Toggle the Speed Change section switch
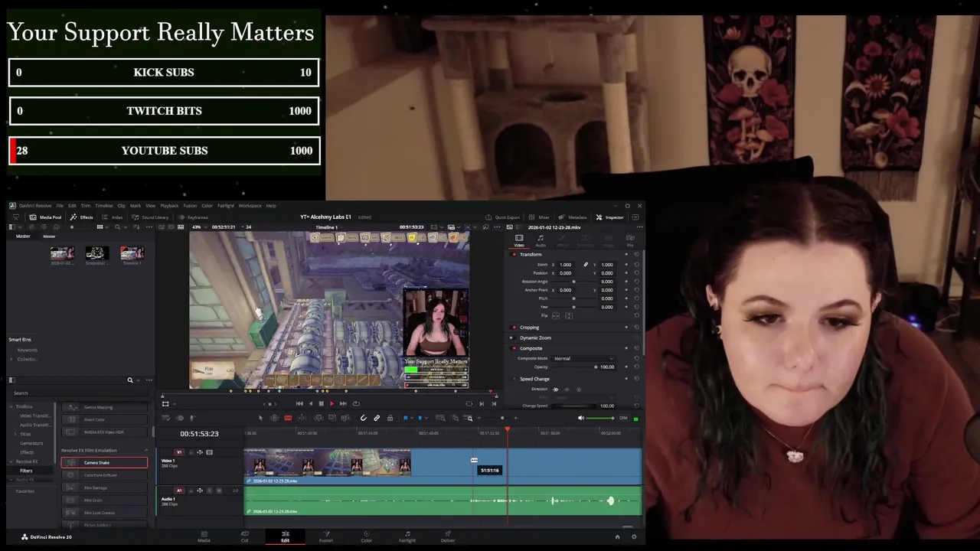 [x=514, y=379]
